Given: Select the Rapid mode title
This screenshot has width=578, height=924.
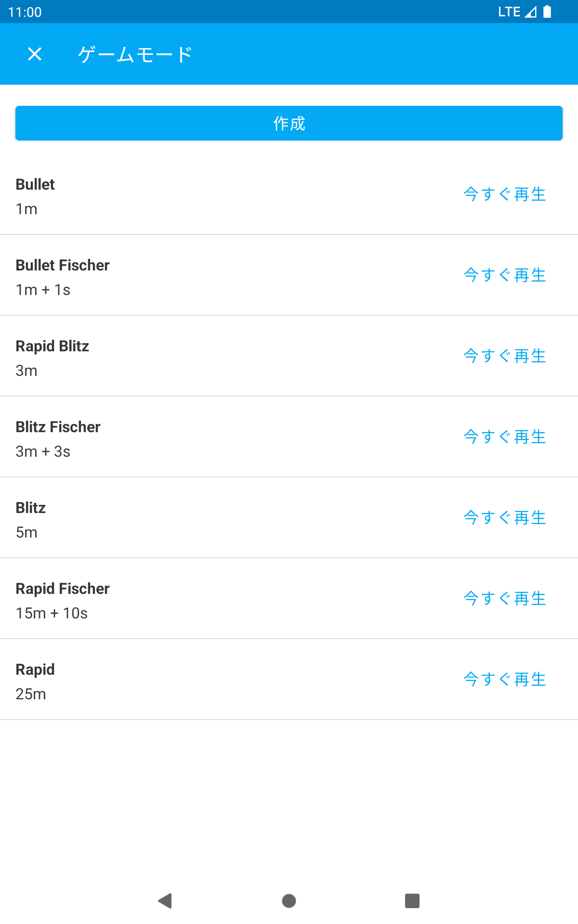Looking at the screenshot, I should (x=35, y=669).
